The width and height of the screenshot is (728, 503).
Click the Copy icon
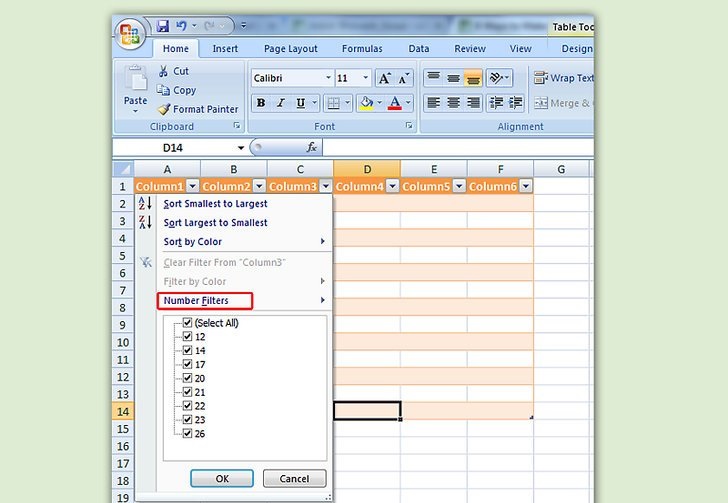pos(163,90)
